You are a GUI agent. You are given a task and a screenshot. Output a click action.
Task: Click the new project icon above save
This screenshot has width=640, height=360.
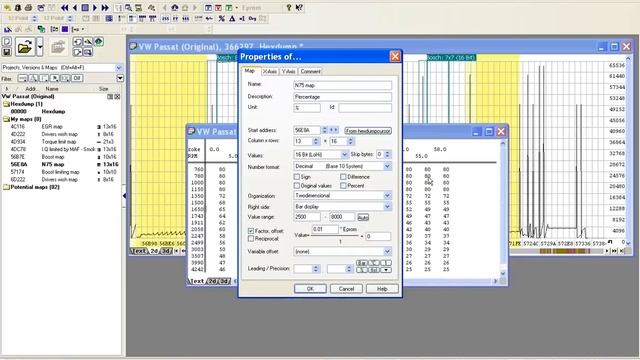pos(7,42)
